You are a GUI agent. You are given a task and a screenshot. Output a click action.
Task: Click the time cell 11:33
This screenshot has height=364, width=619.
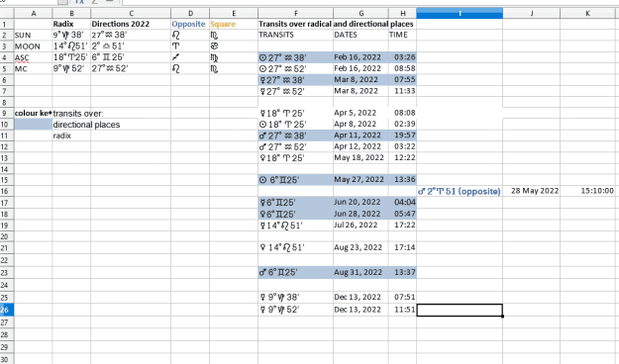(402, 91)
